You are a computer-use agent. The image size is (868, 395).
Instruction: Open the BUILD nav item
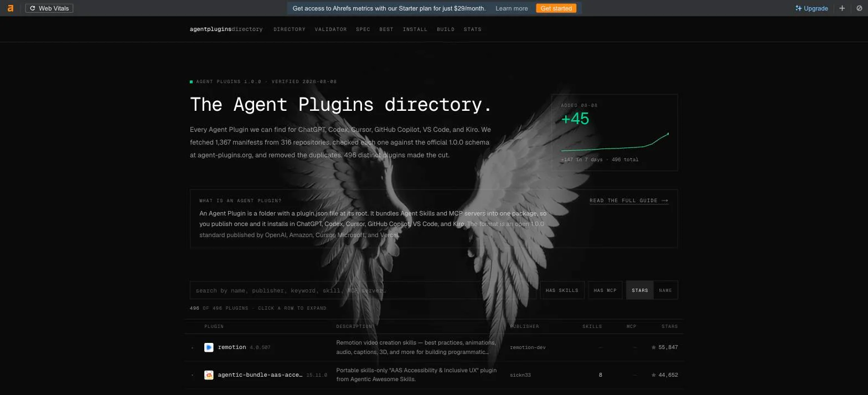[x=446, y=29]
